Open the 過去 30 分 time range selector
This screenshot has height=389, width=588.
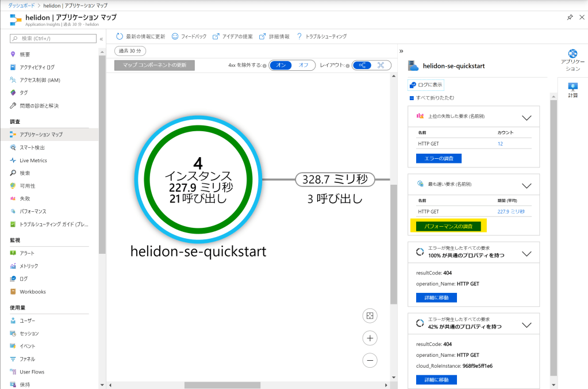pyautogui.click(x=130, y=51)
